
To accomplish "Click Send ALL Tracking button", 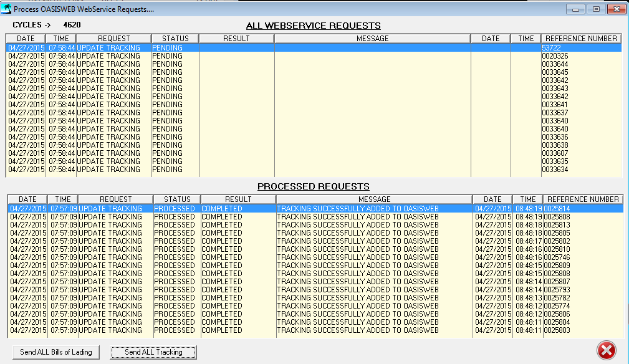I will click(153, 352).
